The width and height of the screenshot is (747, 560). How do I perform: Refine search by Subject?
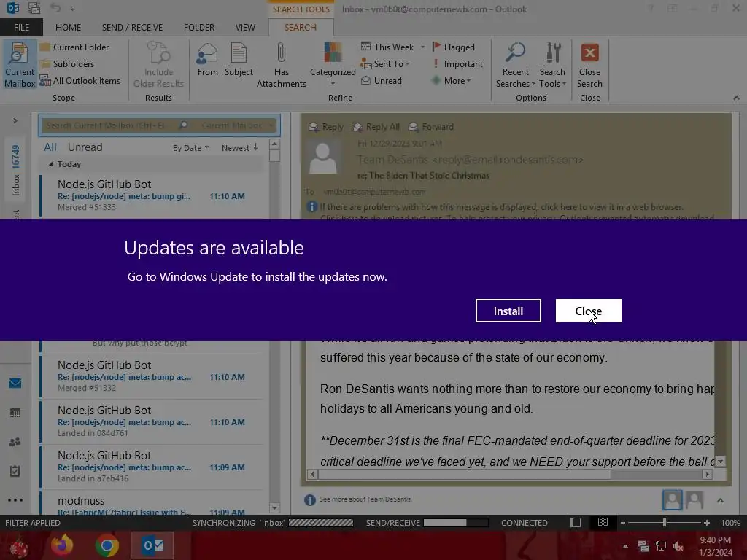point(239,60)
